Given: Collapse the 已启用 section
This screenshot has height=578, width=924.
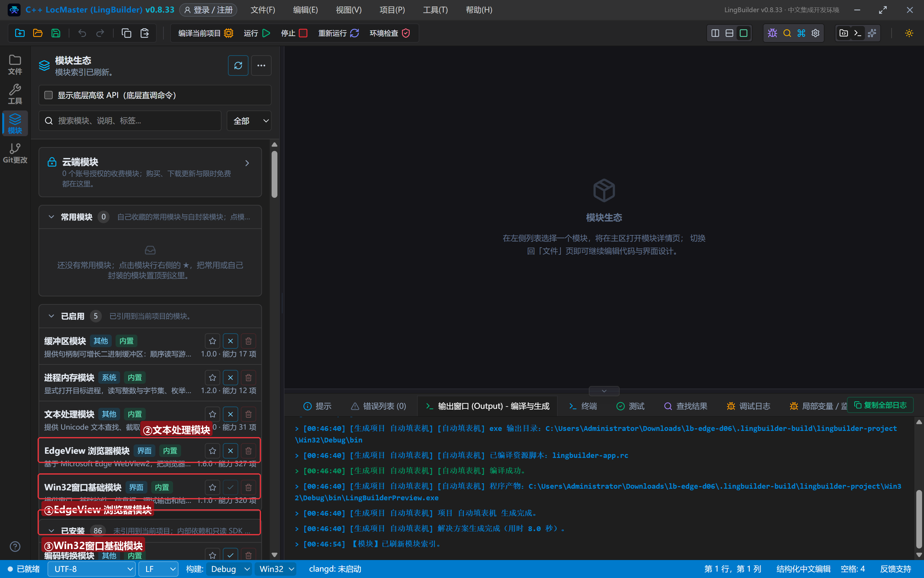Looking at the screenshot, I should pyautogui.click(x=51, y=316).
